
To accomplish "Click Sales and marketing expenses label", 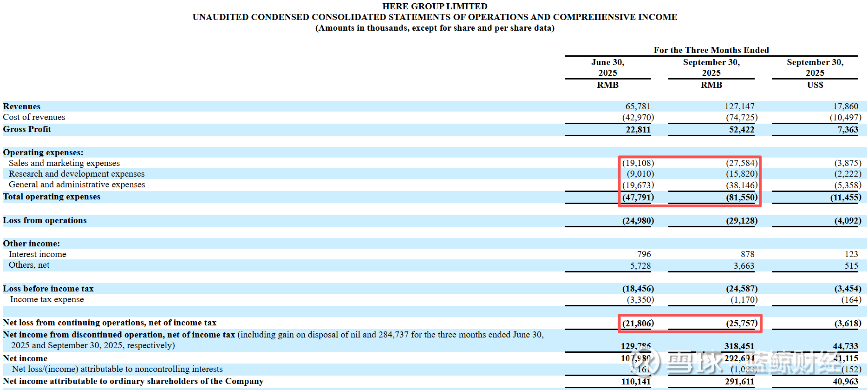I will coord(64,163).
